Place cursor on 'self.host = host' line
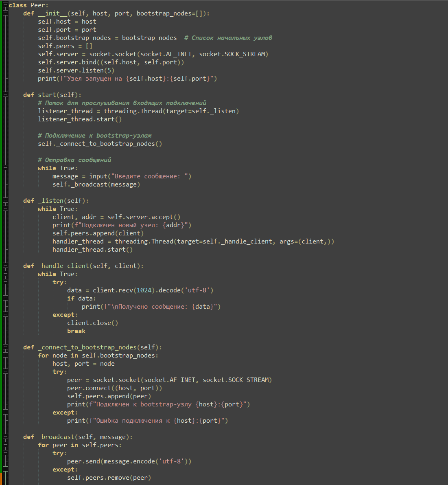Viewport: 448px width, 485px height. click(67, 22)
